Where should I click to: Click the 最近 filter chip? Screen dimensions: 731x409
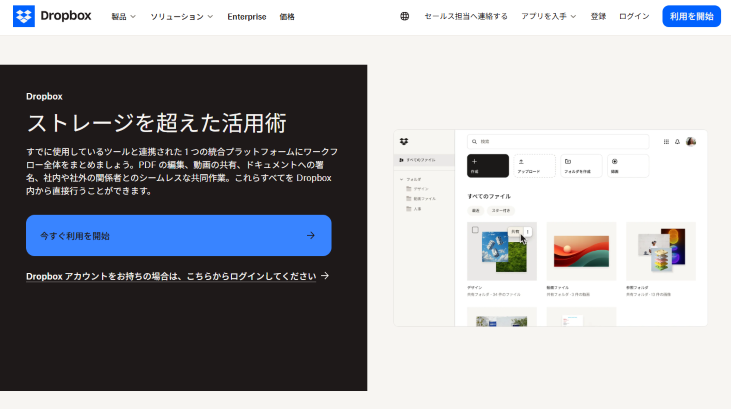(476, 211)
